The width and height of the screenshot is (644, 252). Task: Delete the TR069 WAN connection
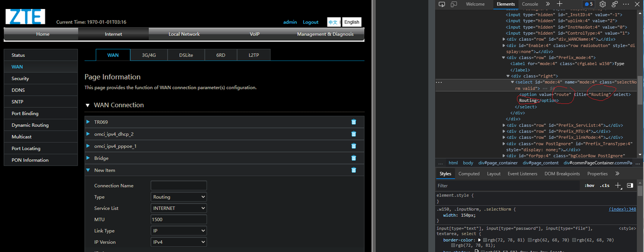click(x=354, y=122)
